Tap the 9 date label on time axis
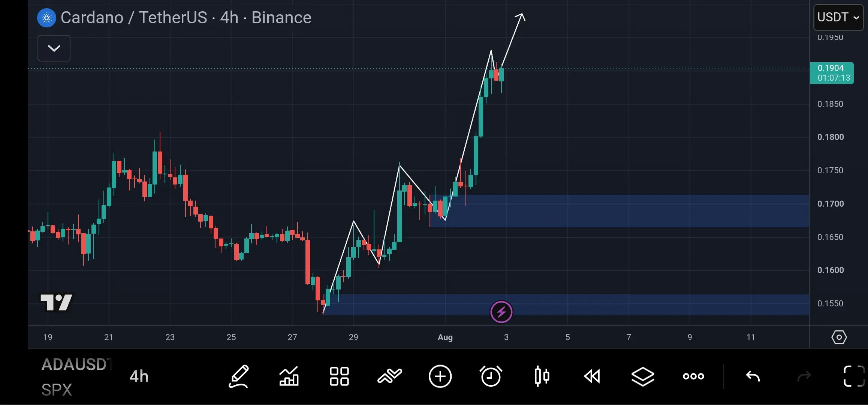868x405 pixels. (690, 337)
